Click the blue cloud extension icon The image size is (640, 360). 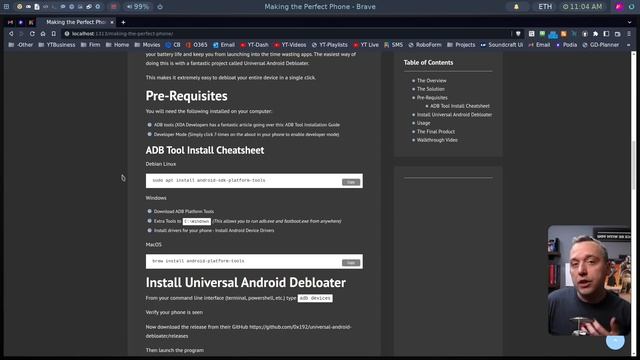click(553, 35)
